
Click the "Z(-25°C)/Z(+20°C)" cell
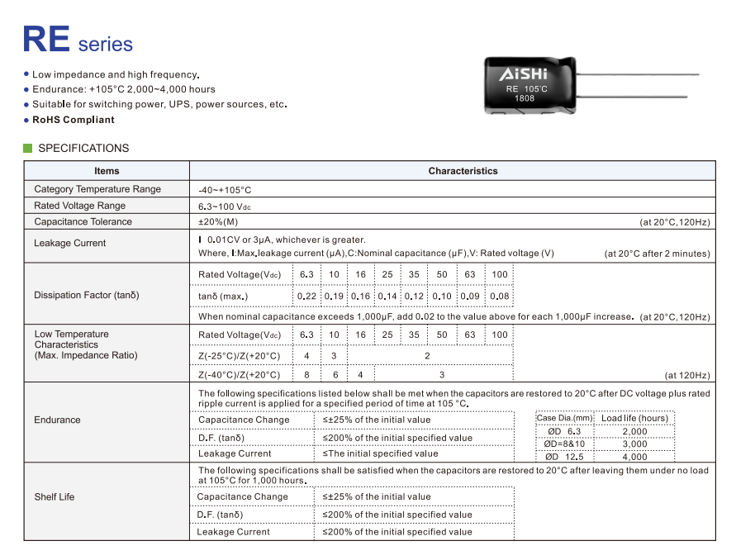pyautogui.click(x=240, y=356)
